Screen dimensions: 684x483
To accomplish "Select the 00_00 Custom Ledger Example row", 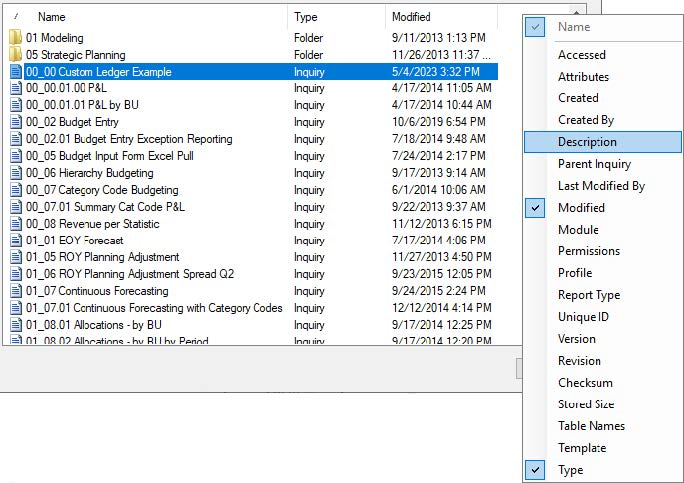I will click(99, 72).
